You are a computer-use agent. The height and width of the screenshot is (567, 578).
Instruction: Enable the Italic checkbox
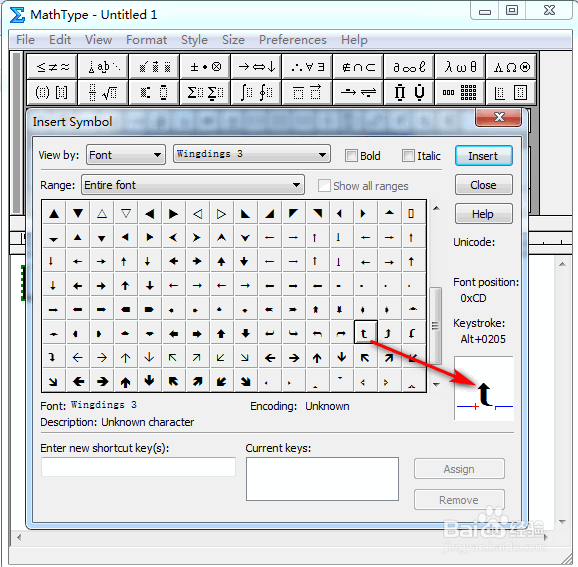[x=408, y=156]
